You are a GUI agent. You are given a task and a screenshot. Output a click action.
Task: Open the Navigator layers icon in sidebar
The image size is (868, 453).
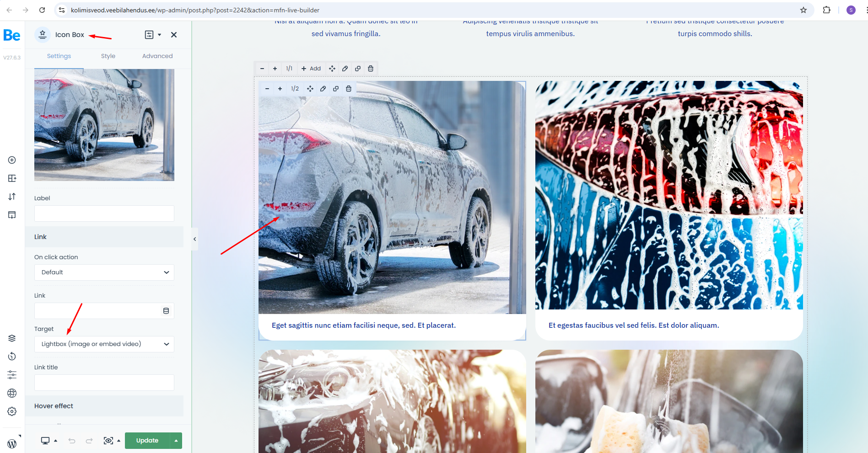pos(12,338)
